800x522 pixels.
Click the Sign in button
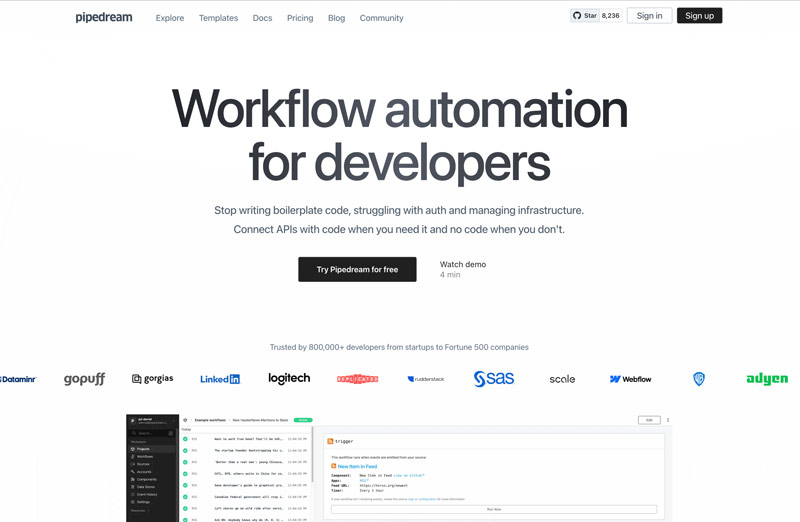[x=649, y=16]
